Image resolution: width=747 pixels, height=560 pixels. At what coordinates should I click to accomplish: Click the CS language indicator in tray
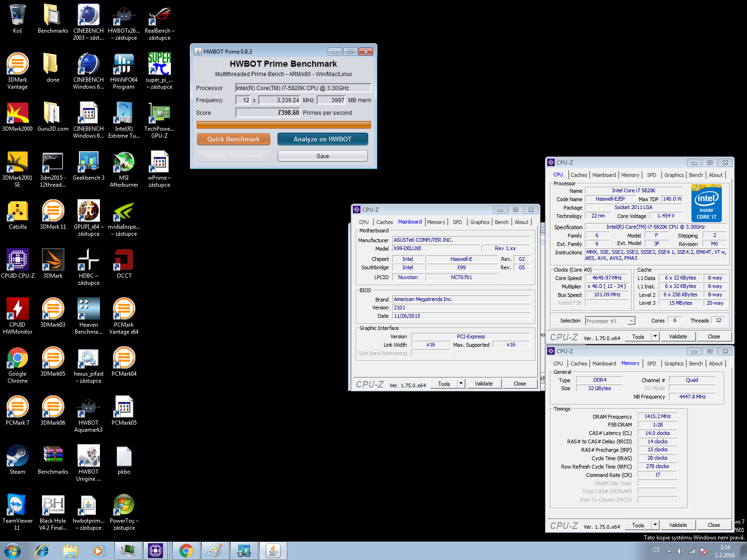(656, 550)
